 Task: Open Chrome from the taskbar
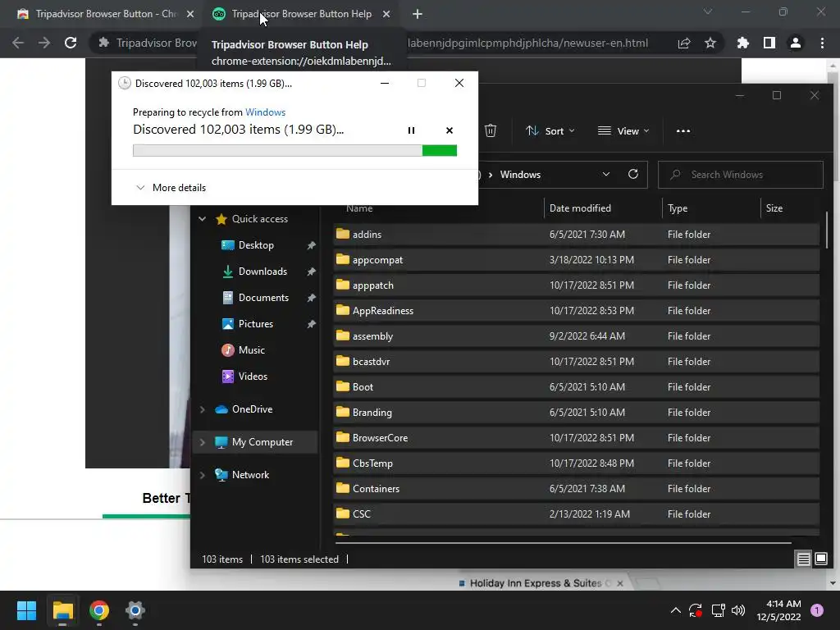coord(99,610)
